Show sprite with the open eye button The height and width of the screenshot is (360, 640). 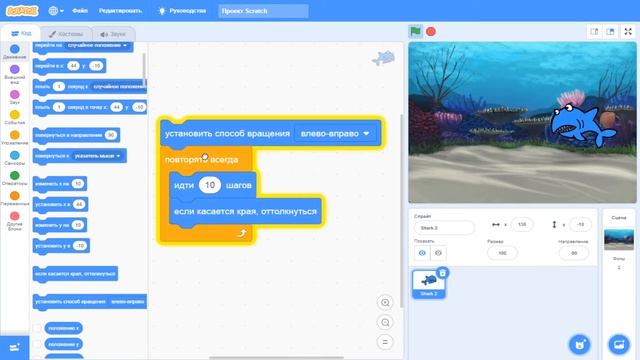coord(422,253)
